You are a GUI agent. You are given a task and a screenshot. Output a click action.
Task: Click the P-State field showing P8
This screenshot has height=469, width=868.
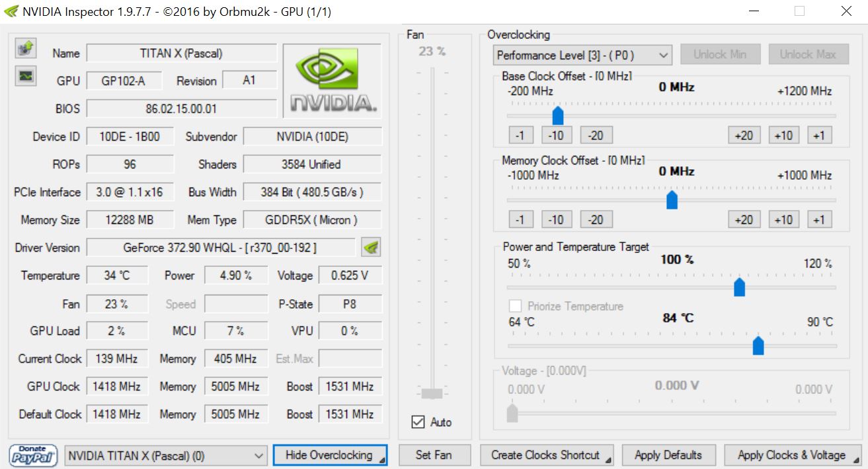click(x=350, y=303)
